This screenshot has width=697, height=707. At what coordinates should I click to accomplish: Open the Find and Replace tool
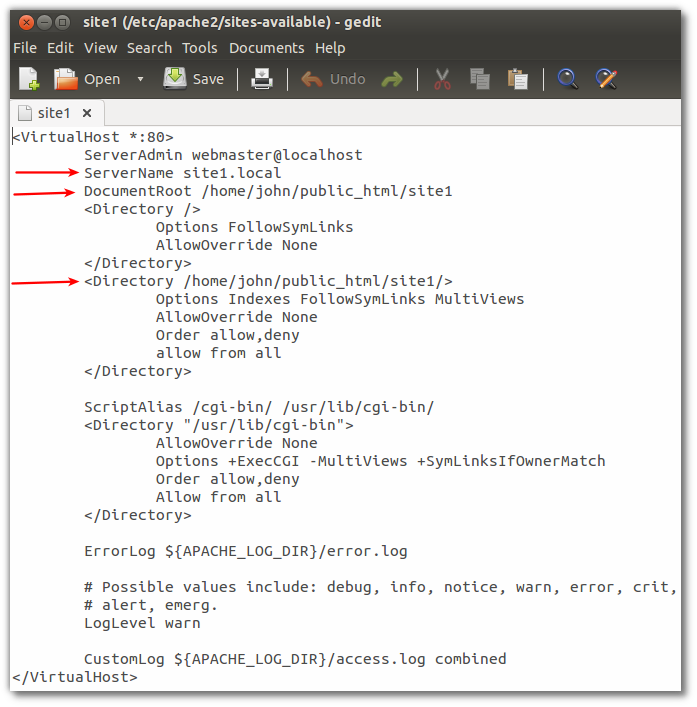coord(606,79)
